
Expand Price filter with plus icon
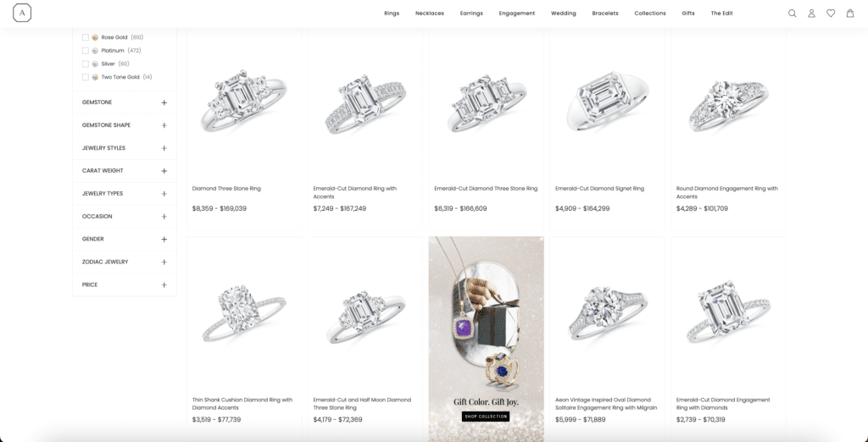(x=164, y=285)
